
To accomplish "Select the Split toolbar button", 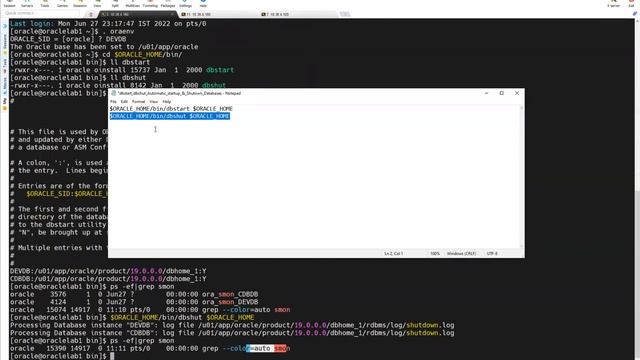I will tap(115, 4).
